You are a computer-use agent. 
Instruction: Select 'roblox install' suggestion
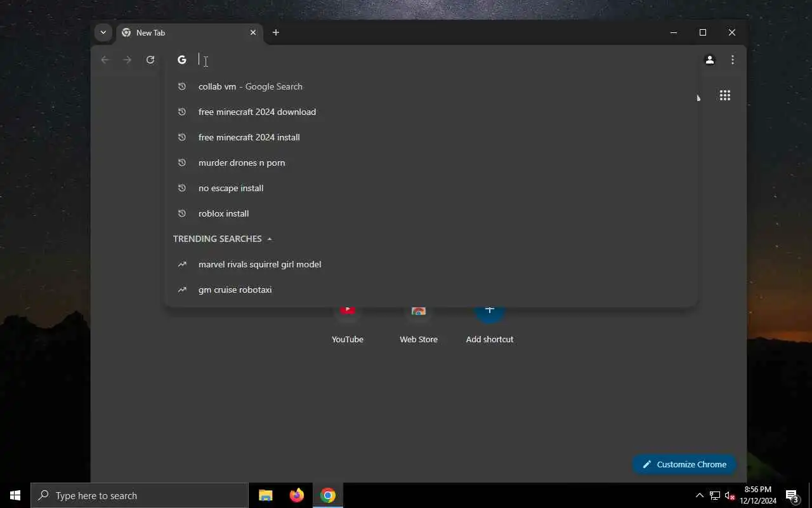(x=431, y=213)
